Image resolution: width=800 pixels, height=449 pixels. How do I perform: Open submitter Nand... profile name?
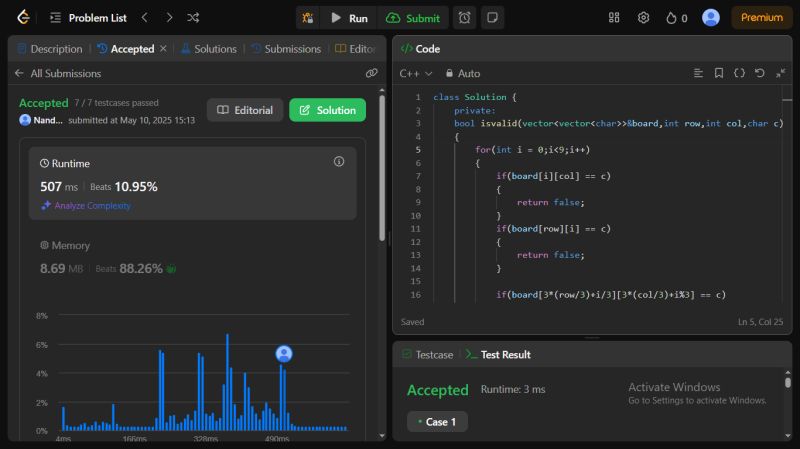coord(47,120)
